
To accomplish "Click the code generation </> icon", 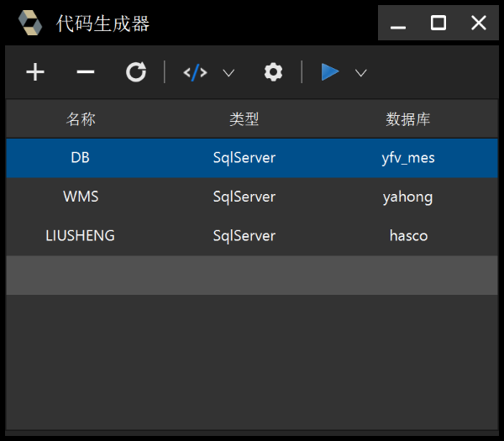I will [195, 72].
